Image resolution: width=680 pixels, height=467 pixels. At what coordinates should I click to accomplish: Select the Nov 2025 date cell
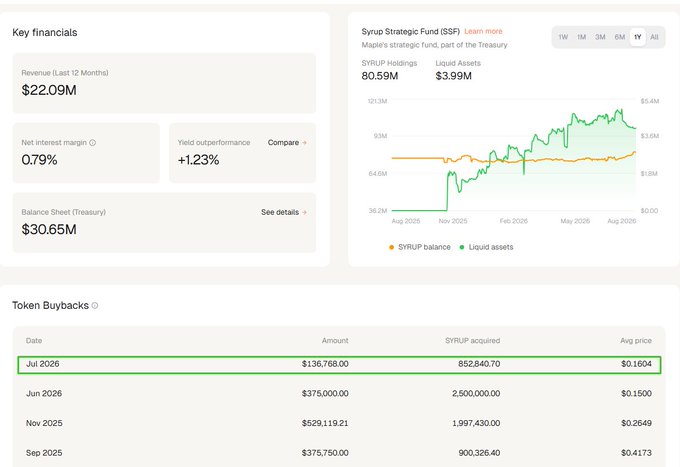coord(44,423)
